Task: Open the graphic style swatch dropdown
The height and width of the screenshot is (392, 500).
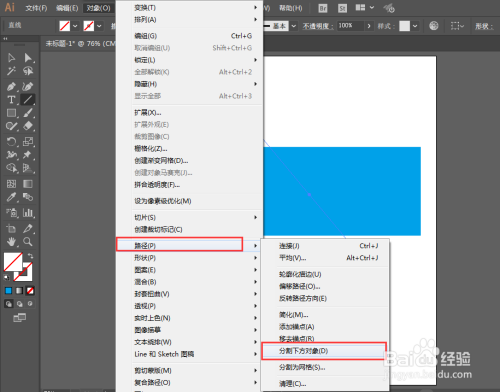Action: (x=415, y=26)
